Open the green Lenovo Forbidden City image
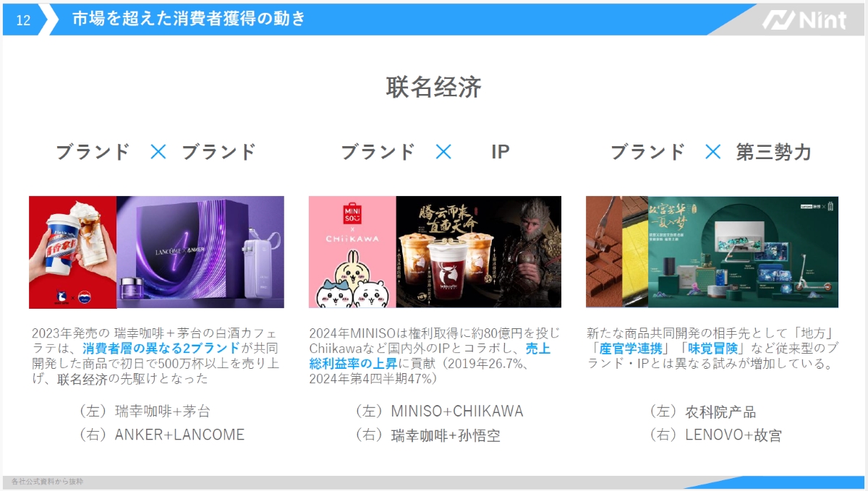 [744, 252]
